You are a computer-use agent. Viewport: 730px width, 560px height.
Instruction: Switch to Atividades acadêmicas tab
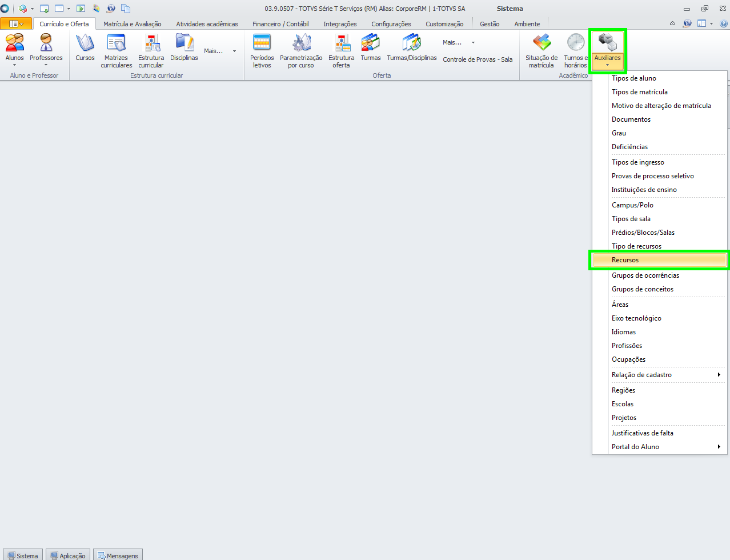(207, 24)
